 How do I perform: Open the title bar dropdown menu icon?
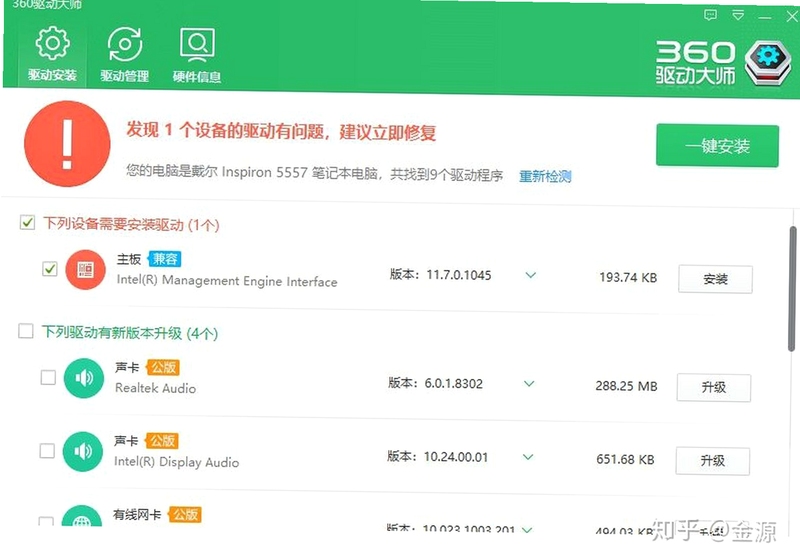point(738,15)
